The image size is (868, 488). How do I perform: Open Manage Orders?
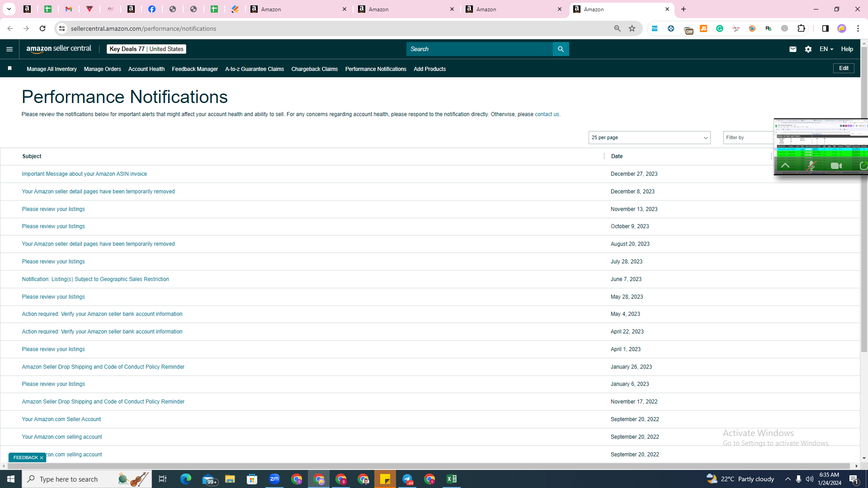coord(103,69)
